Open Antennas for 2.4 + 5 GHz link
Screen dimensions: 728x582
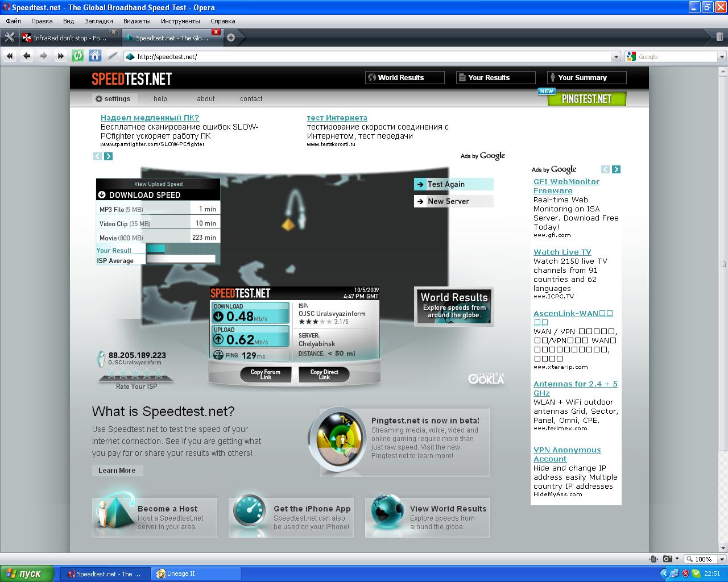tap(576, 388)
